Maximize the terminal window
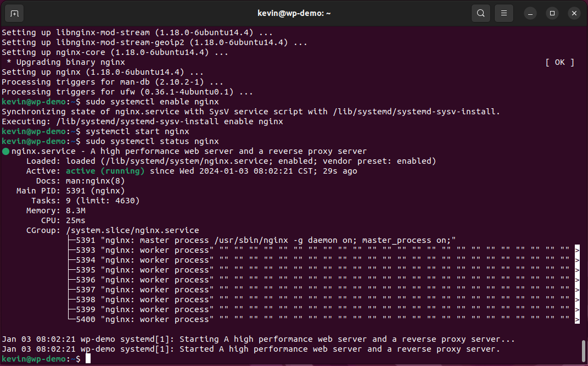The height and width of the screenshot is (366, 588). [x=552, y=14]
